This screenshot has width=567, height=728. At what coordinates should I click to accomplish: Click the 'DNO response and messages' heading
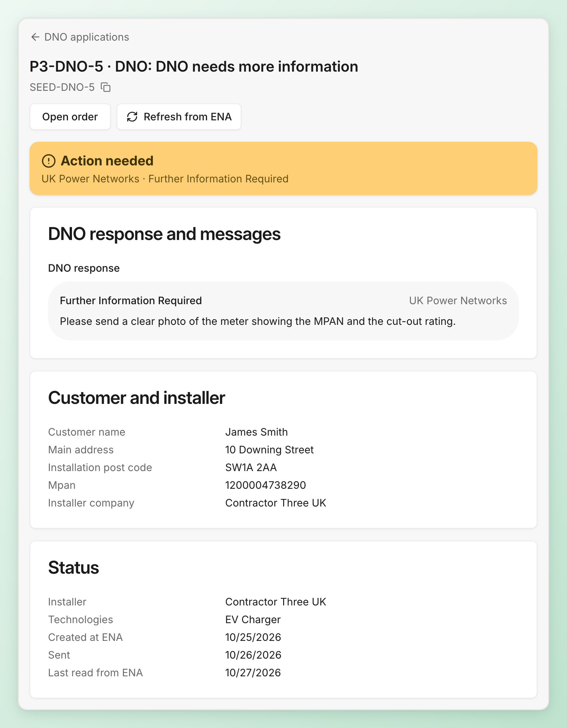(x=164, y=234)
